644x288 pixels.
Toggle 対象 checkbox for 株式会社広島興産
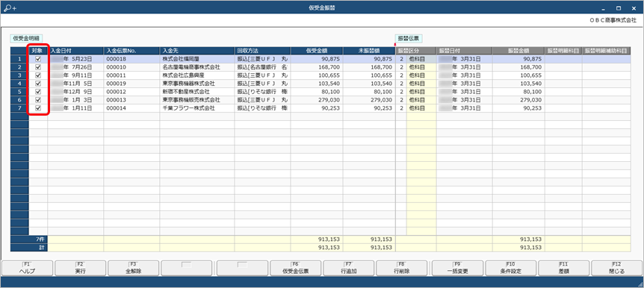pyautogui.click(x=38, y=75)
